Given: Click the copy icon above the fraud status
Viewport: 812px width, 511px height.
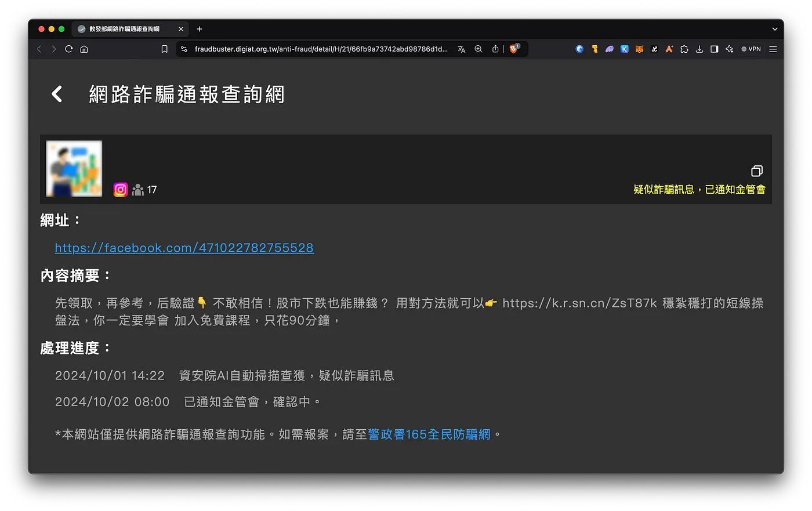Looking at the screenshot, I should (757, 171).
